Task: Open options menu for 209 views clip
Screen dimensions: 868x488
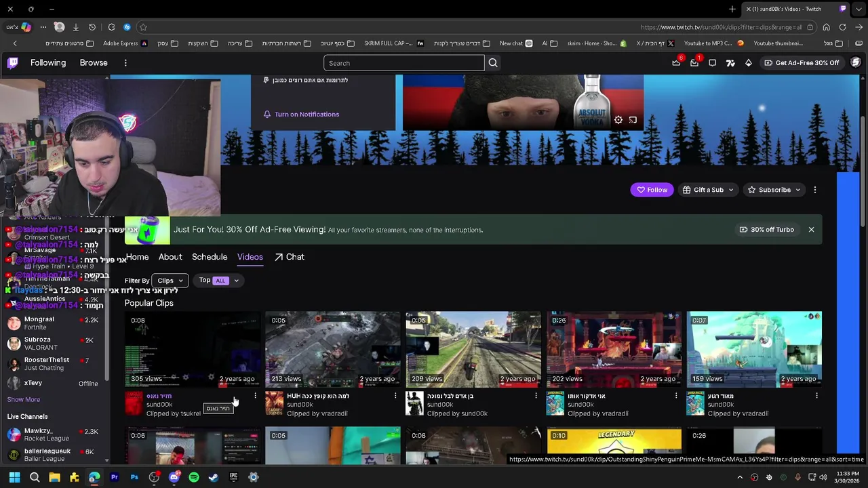Action: coord(536,396)
